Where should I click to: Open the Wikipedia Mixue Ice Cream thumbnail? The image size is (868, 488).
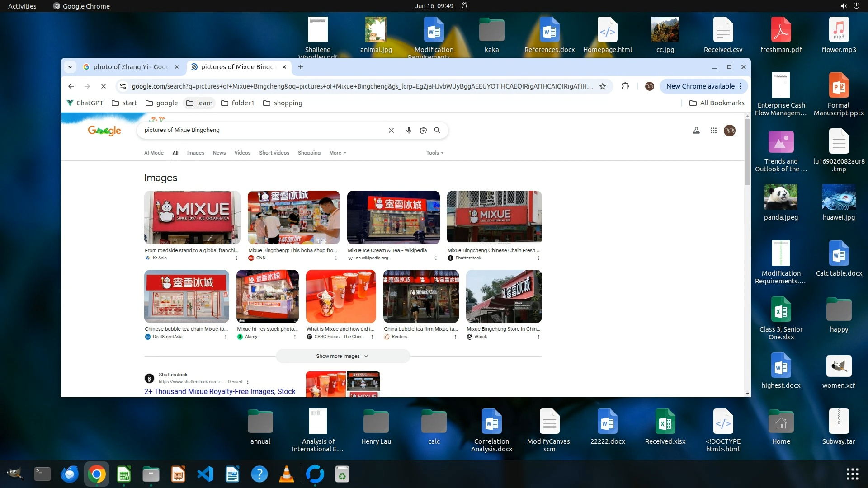click(393, 217)
